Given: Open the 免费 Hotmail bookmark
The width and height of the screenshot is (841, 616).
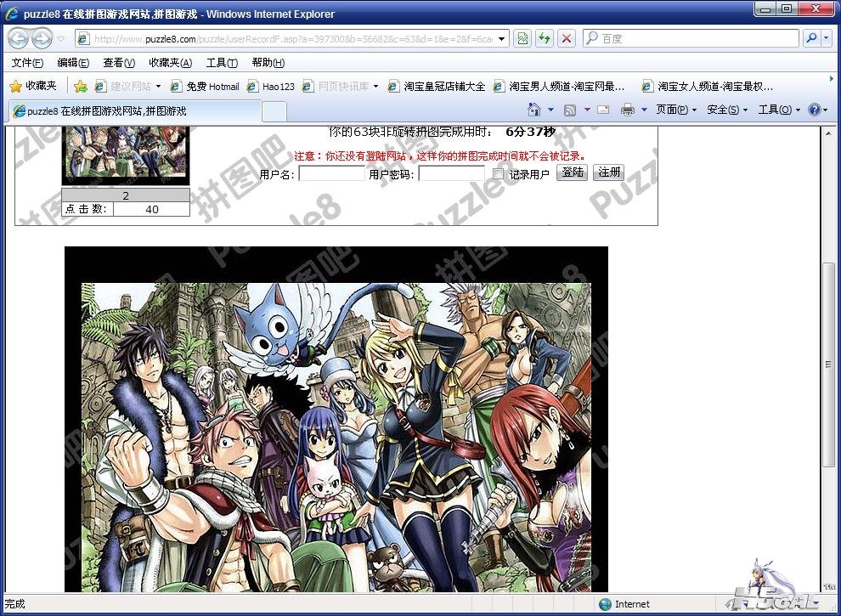Looking at the screenshot, I should pyautogui.click(x=205, y=86).
